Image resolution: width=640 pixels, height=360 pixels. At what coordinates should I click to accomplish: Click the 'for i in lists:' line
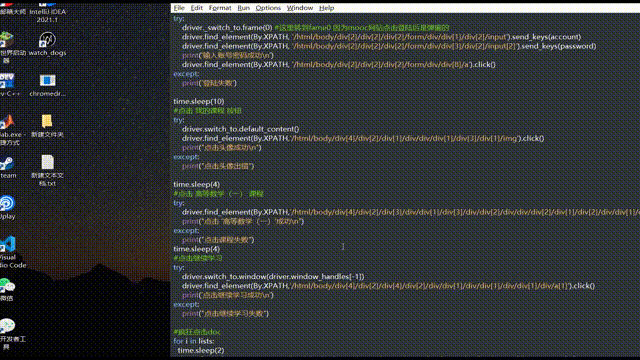pos(193,341)
